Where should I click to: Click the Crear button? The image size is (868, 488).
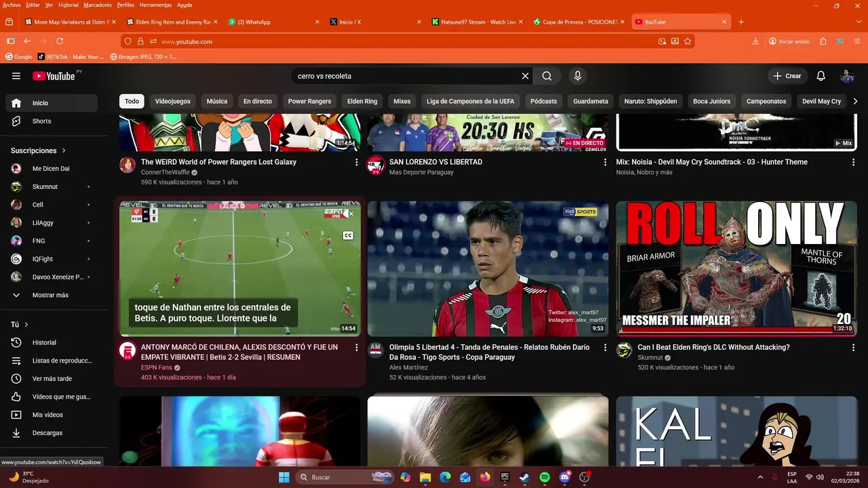[787, 76]
